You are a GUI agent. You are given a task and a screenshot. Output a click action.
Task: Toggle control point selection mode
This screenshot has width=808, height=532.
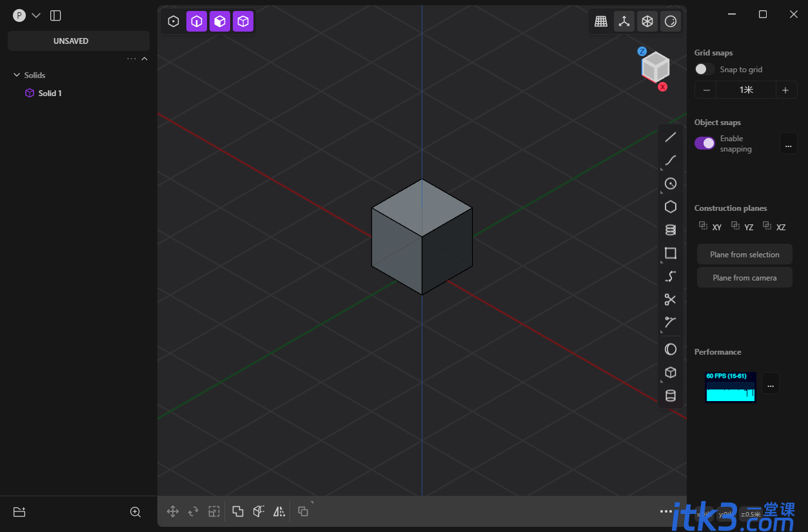[x=173, y=21]
